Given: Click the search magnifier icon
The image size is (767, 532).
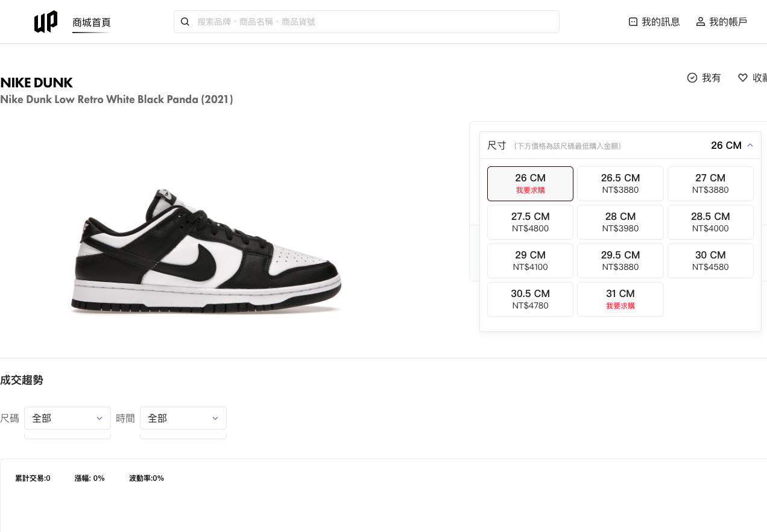Looking at the screenshot, I should (x=185, y=22).
